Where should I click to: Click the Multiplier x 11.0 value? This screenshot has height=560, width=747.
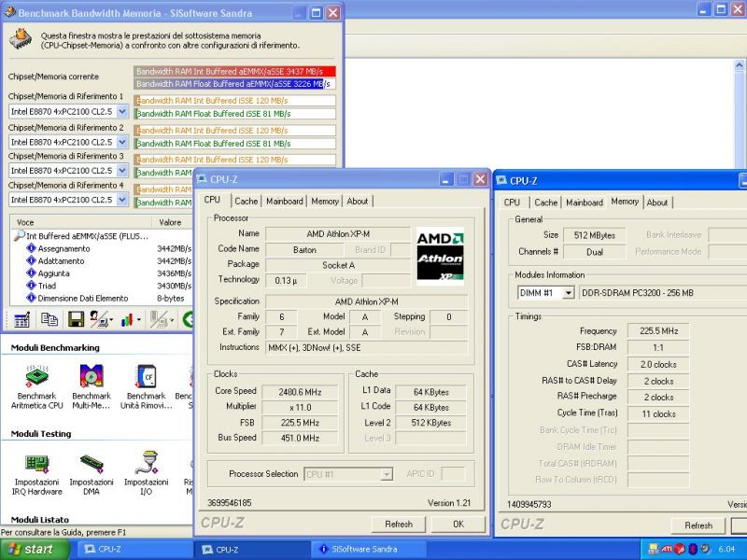[300, 408]
